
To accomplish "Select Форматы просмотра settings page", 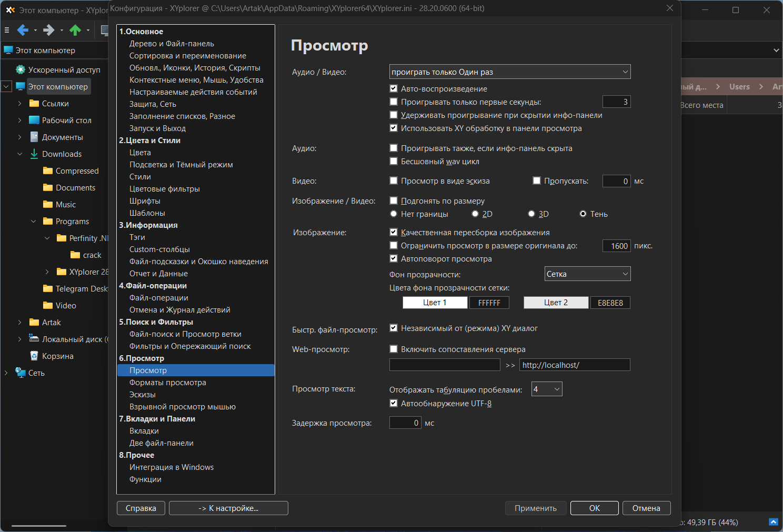I will tap(168, 383).
